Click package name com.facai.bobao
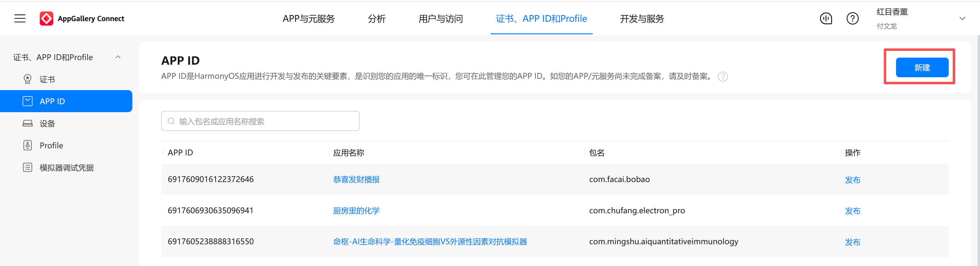Screen dimensions: 980x266 pos(619,179)
